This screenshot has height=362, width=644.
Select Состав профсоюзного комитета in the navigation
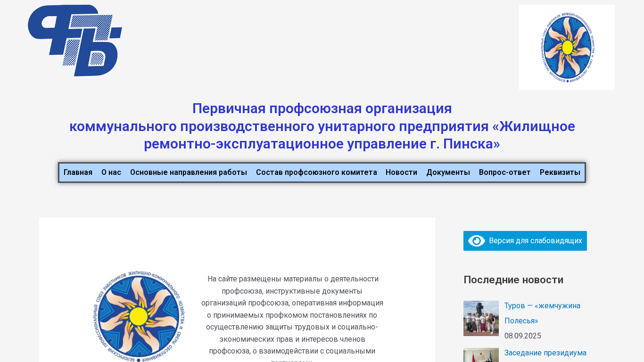pos(316,173)
